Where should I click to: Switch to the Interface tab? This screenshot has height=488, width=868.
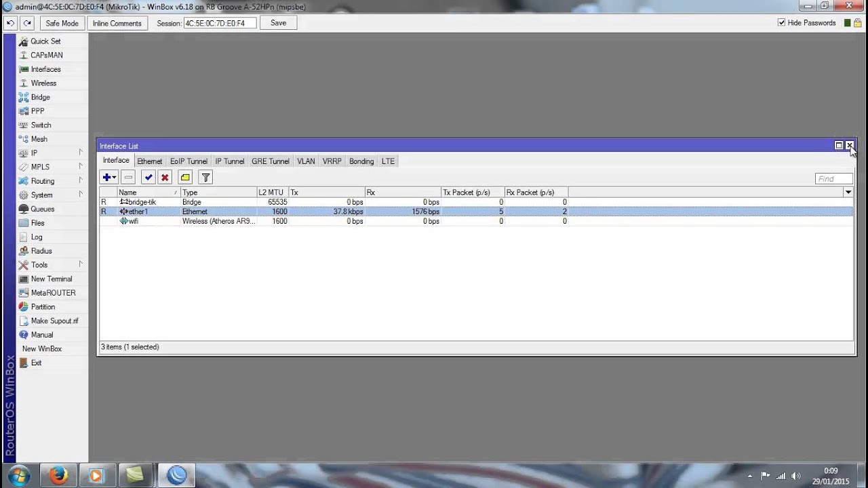click(x=116, y=161)
